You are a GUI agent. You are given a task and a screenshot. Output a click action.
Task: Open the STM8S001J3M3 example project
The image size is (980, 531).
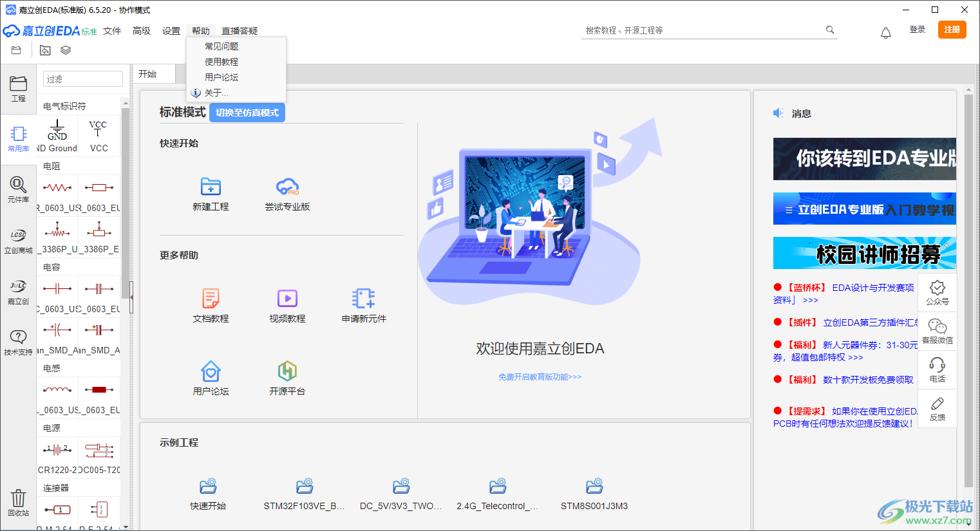(594, 494)
